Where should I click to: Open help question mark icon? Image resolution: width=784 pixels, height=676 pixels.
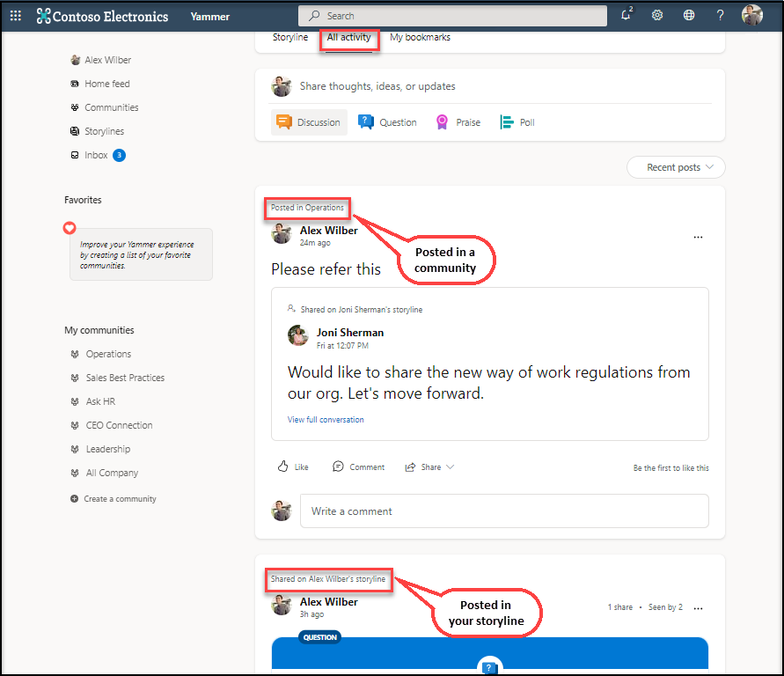(720, 15)
